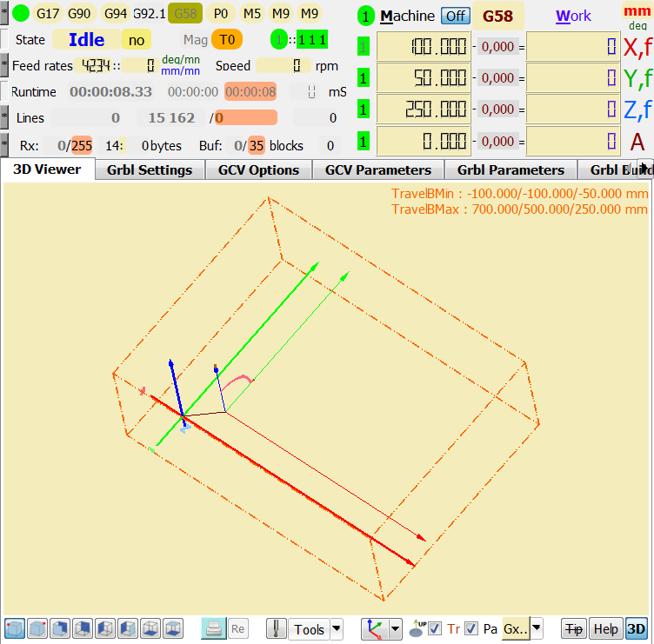Click the green connection status circle at top left

21,13
